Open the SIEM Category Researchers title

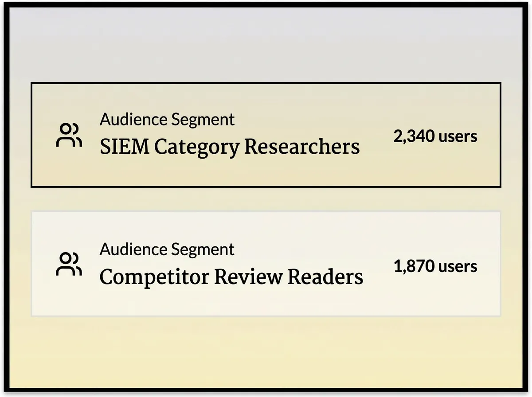[230, 148]
